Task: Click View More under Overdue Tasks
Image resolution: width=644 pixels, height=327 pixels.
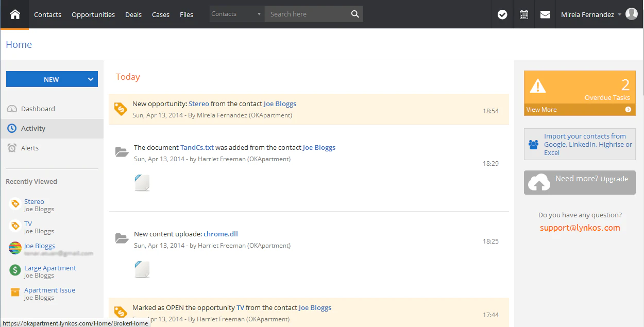Action: pos(541,109)
